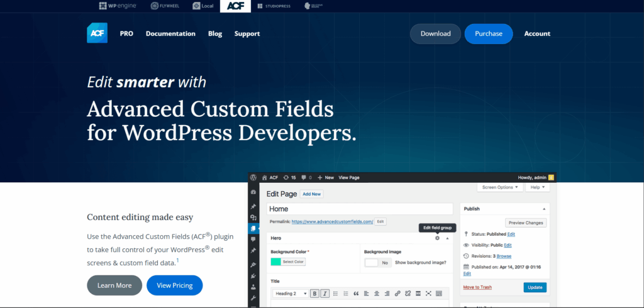Open the Documentation navigation item

170,34
